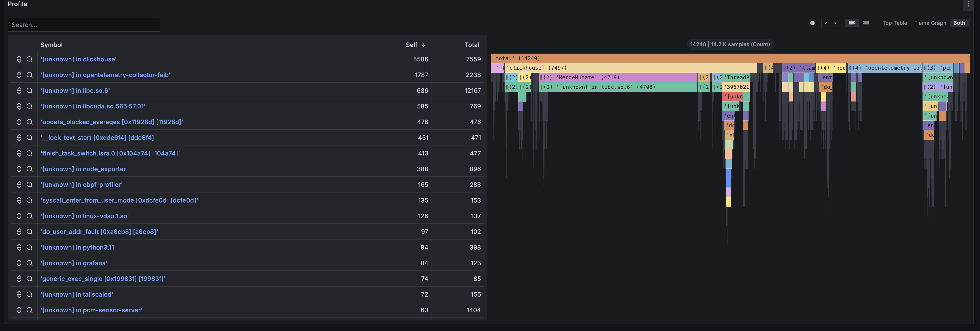Click symbol '[unknown] in libc.so.6'
Image resolution: width=980 pixels, height=331 pixels.
point(75,91)
